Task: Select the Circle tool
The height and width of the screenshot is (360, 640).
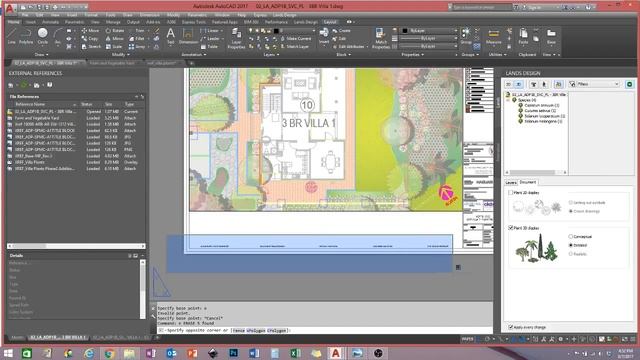Action: pos(42,36)
